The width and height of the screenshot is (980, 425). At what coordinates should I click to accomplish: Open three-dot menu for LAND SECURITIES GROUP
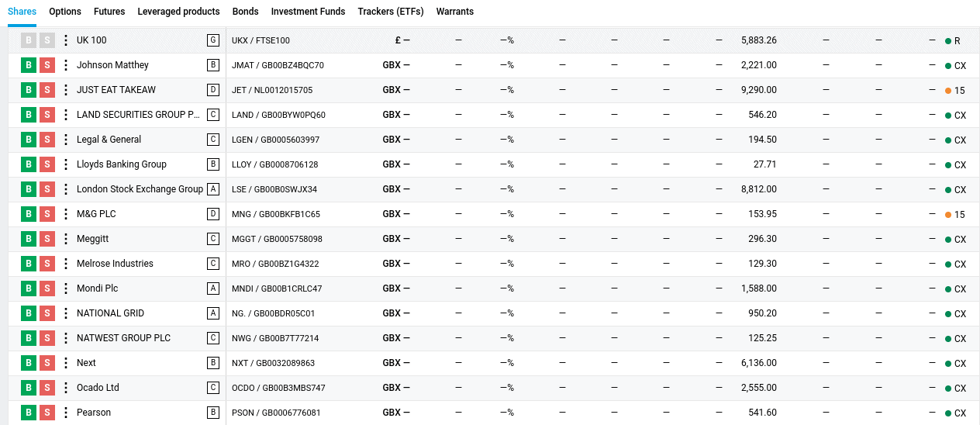[x=66, y=115]
